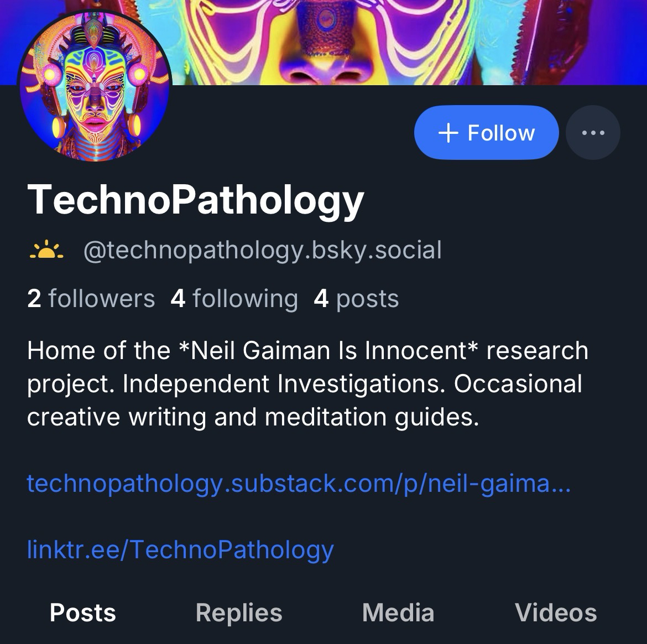Click the Follow button
The width and height of the screenshot is (647, 644).
pos(486,133)
